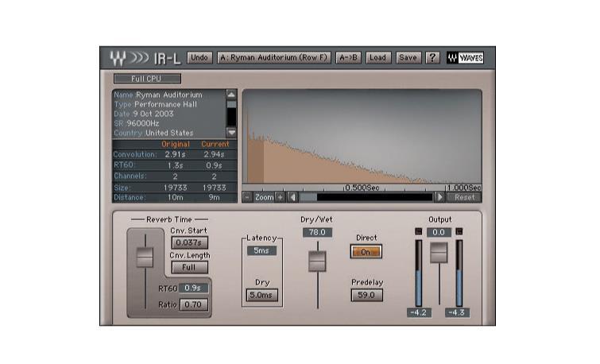The image size is (600, 364).
Task: Click the Reset button under the waveform
Action: (463, 197)
